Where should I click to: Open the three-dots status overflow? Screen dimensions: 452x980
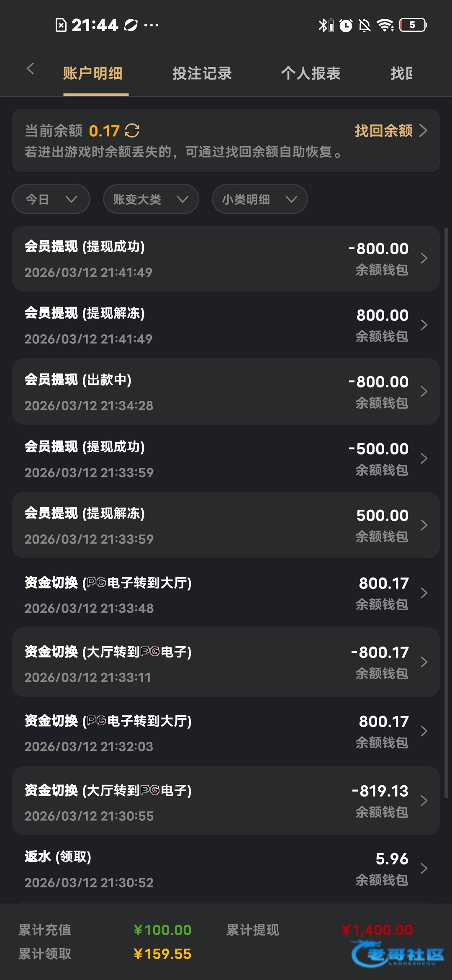[151, 25]
